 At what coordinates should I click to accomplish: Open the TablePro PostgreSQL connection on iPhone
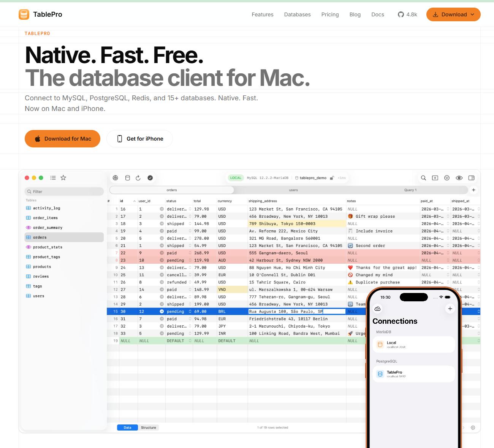pos(413,374)
